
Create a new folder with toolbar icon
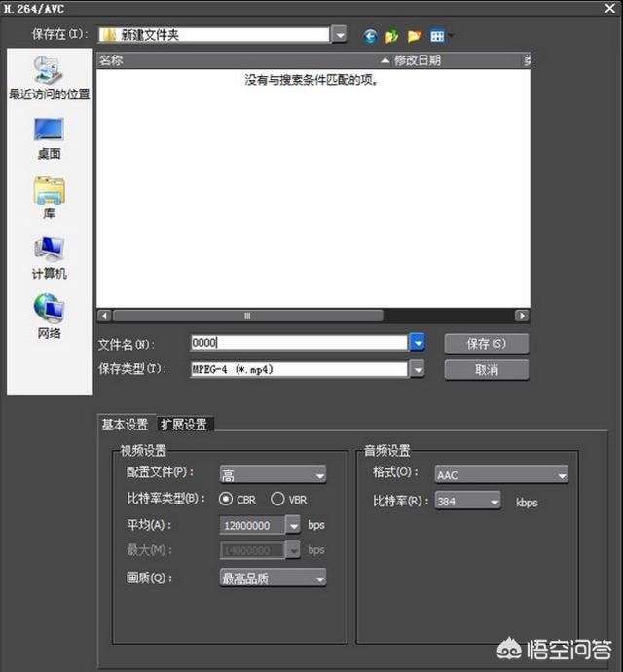click(x=415, y=36)
